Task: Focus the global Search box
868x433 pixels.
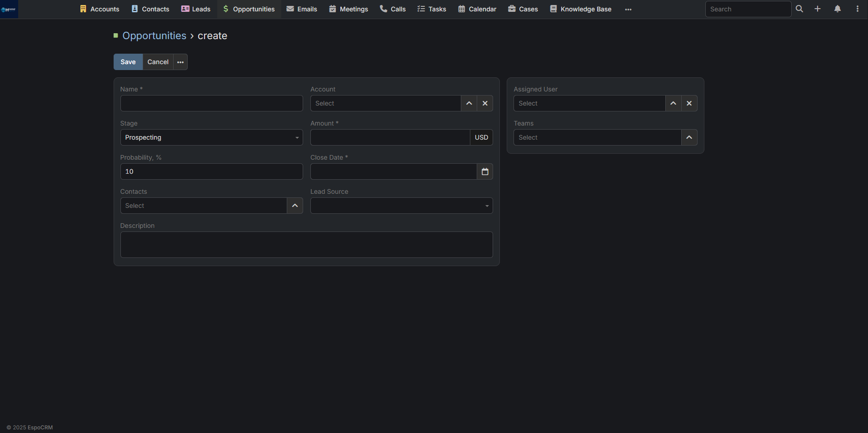Action: [x=748, y=9]
